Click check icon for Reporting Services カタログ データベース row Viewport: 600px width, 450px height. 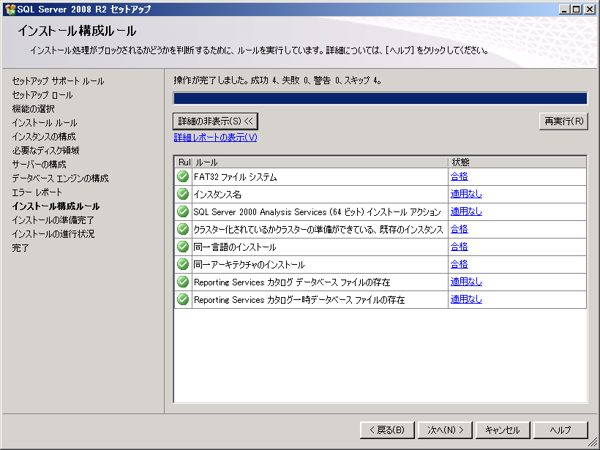click(183, 282)
